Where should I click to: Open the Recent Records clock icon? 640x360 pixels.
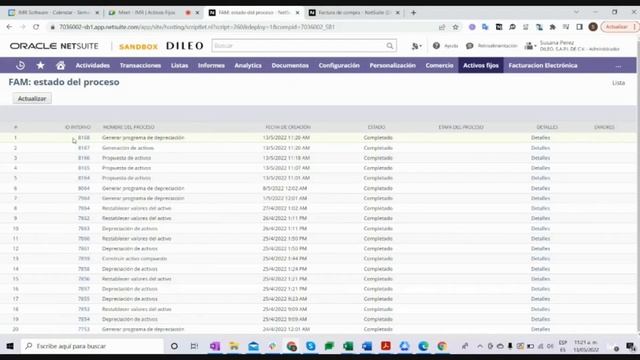[x=20, y=65]
